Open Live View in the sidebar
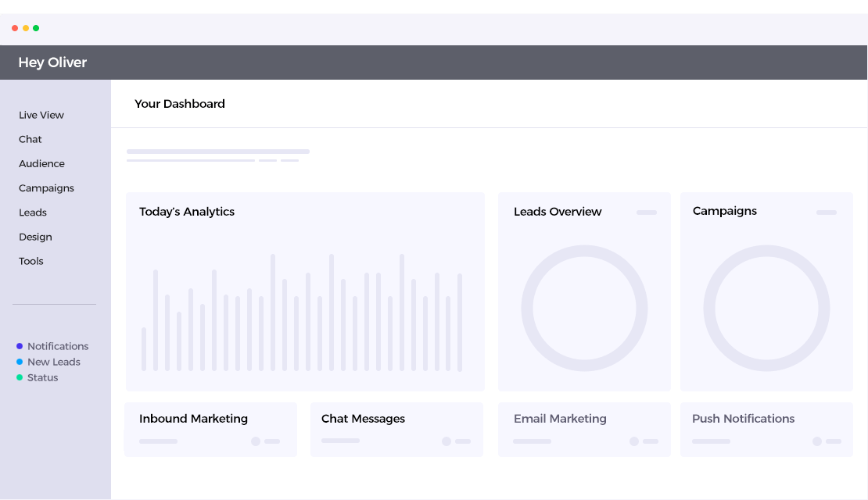 41,115
